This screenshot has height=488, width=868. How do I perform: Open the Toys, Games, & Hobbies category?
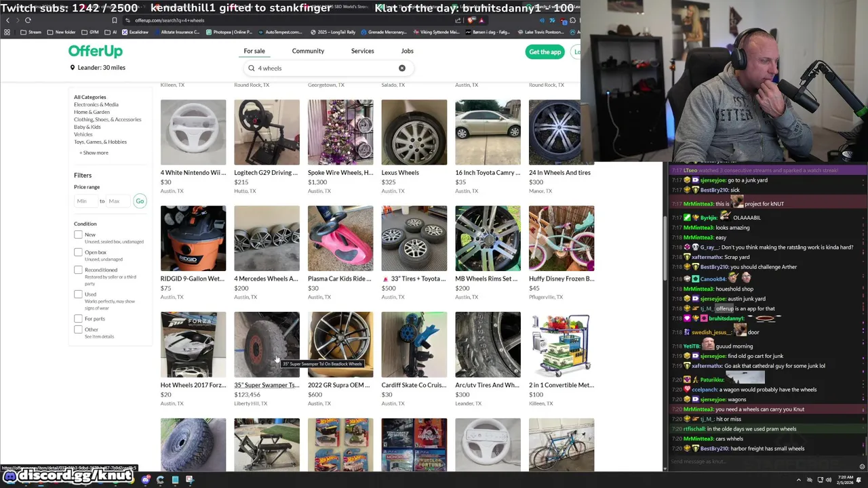100,142
